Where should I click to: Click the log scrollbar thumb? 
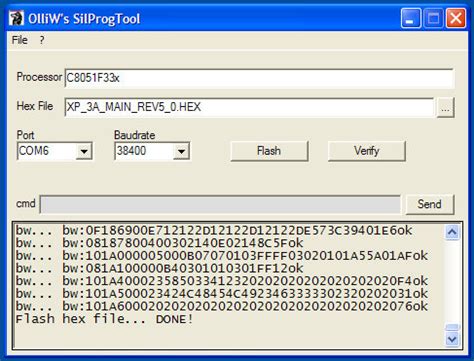(452, 327)
